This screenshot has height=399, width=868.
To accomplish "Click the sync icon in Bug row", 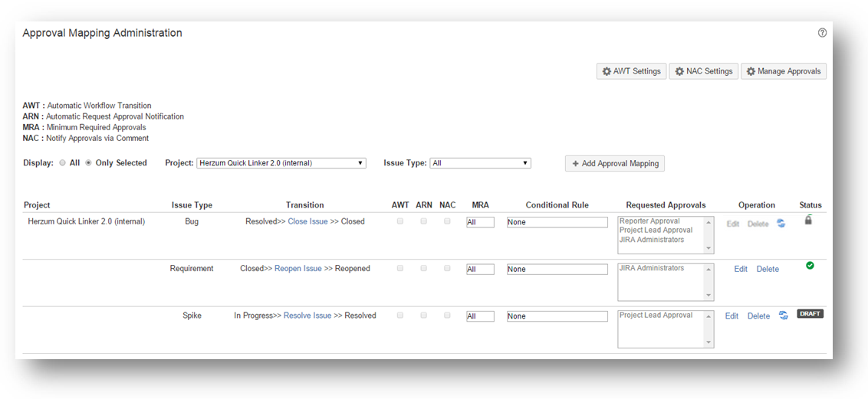I will [781, 224].
